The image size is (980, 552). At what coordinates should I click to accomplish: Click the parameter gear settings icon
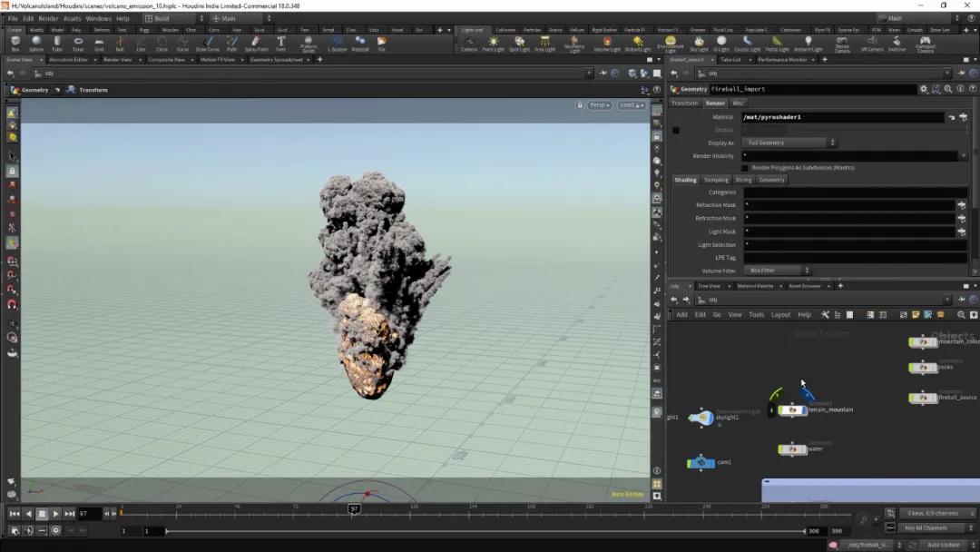coord(924,89)
